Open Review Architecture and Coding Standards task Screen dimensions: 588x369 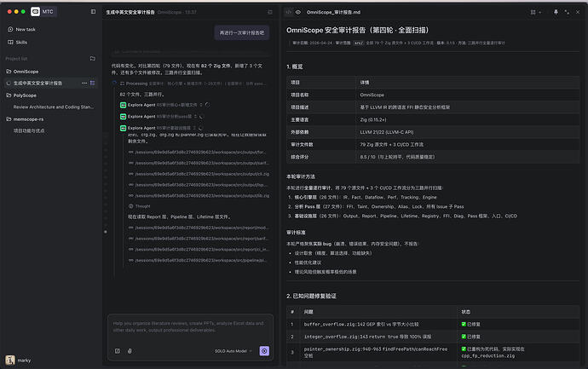[53, 107]
